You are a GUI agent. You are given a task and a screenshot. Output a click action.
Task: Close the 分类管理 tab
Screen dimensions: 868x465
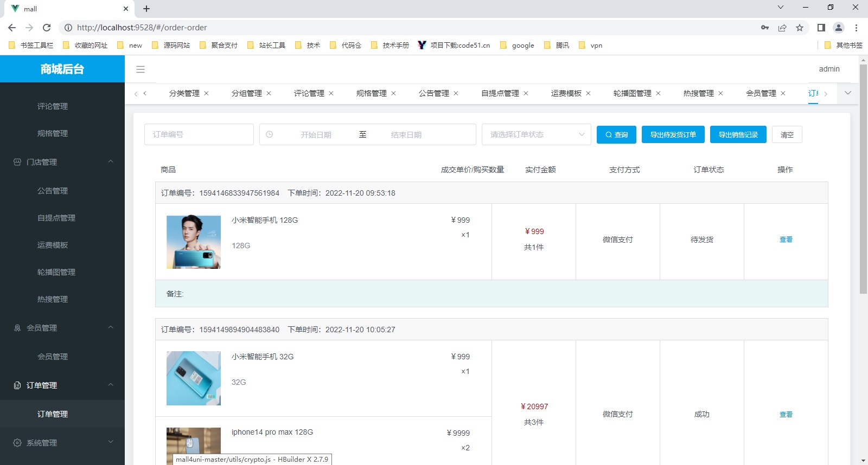[206, 93]
